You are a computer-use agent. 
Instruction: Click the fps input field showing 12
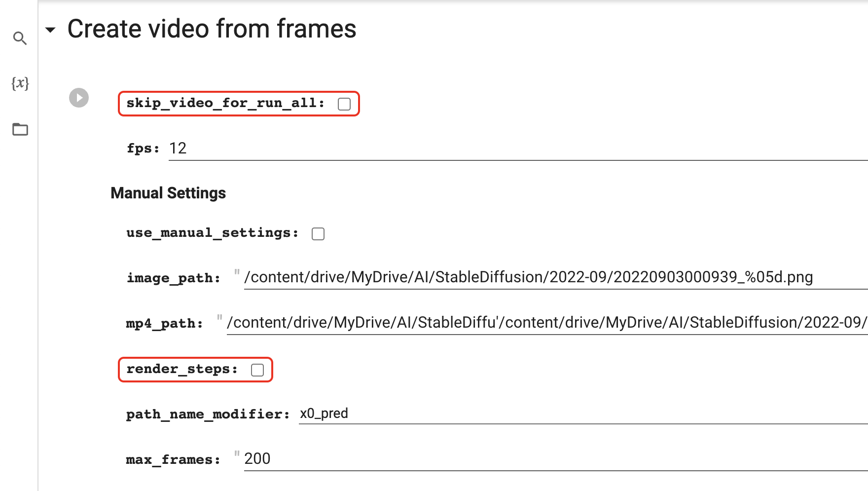pyautogui.click(x=518, y=149)
